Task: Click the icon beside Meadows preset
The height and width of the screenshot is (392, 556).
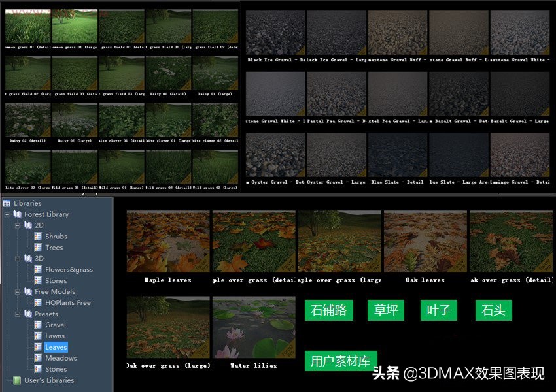Action: (38, 358)
